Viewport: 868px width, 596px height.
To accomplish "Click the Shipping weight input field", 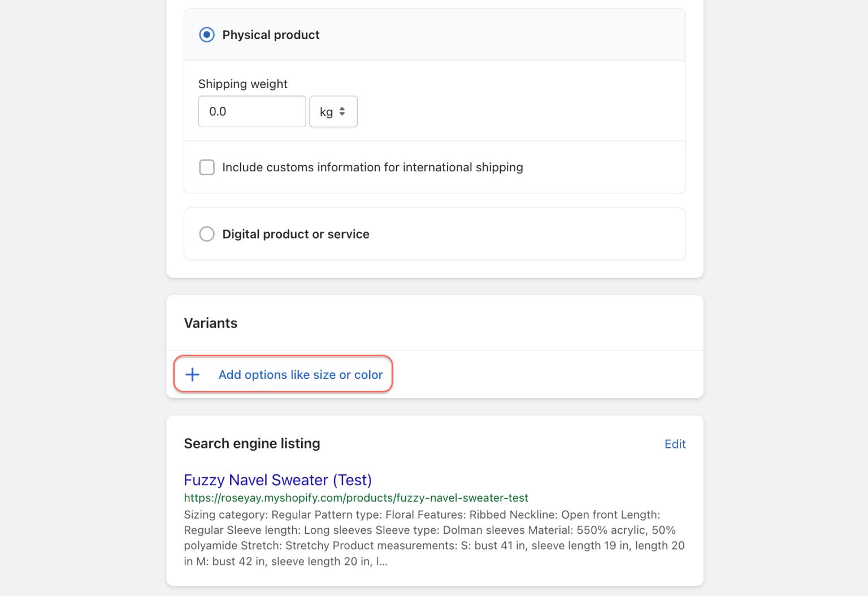I will tap(251, 112).
